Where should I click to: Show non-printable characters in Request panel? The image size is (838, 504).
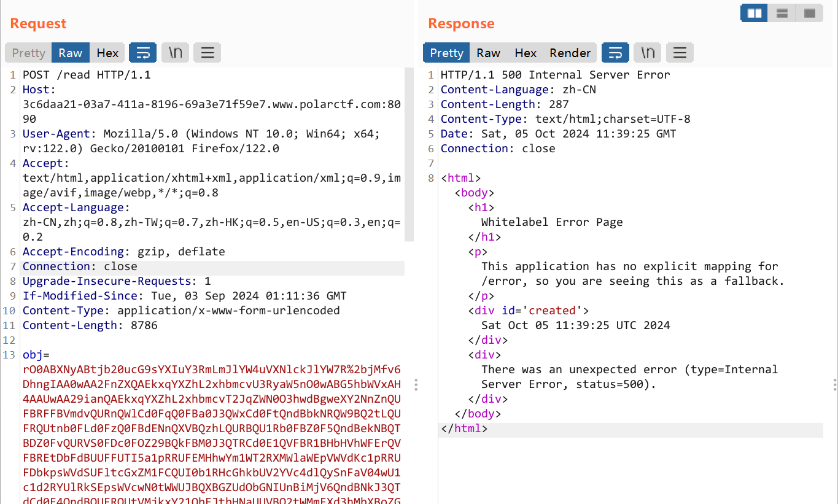176,53
